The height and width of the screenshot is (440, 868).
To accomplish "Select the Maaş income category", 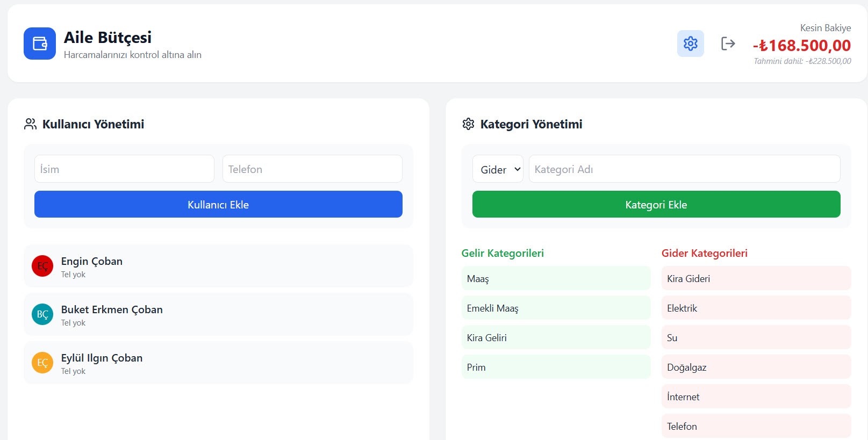I will pyautogui.click(x=556, y=278).
